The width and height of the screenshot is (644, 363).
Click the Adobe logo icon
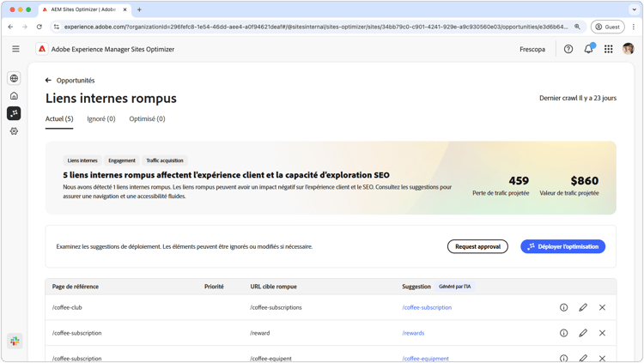pos(42,49)
